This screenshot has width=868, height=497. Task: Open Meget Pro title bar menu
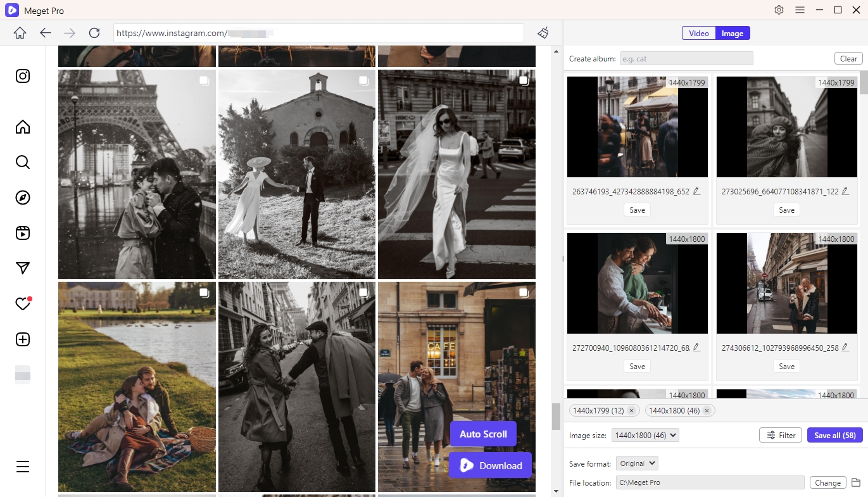tap(800, 10)
